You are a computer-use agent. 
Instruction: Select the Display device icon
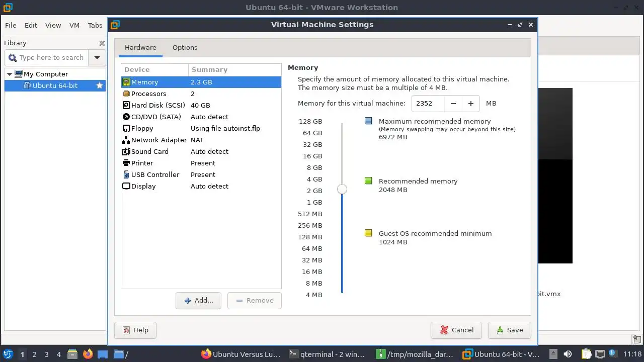(x=126, y=186)
